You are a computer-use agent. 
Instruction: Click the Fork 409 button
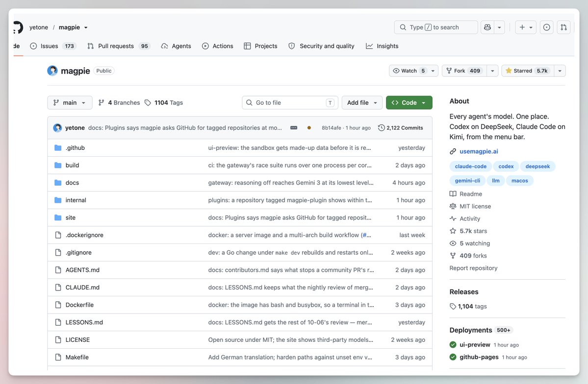pyautogui.click(x=464, y=71)
